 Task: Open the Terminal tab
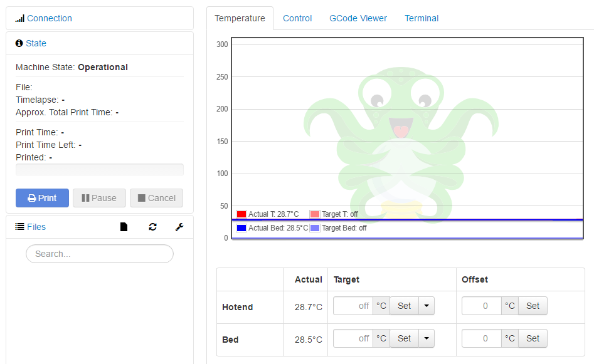[422, 18]
